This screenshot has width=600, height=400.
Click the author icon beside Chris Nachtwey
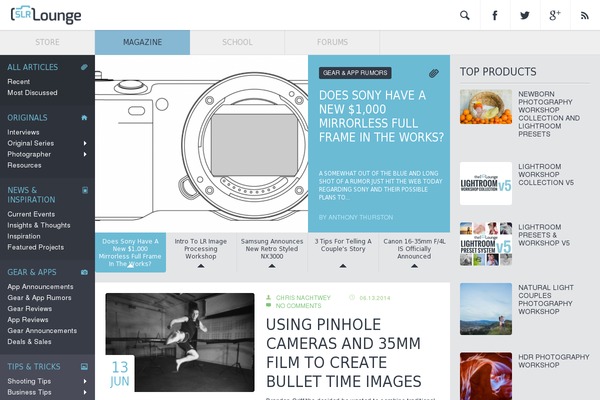pyautogui.click(x=269, y=297)
